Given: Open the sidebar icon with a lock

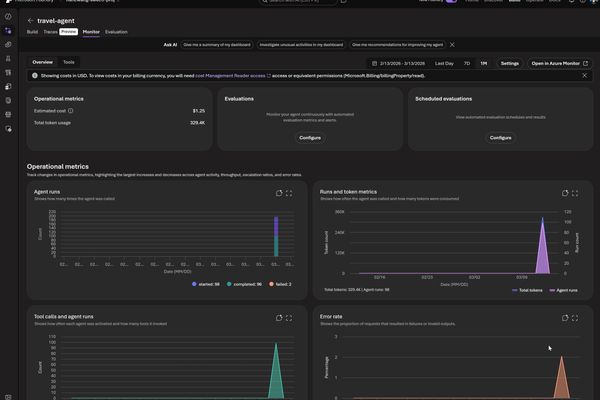Looking at the screenshot, I should (8, 87).
